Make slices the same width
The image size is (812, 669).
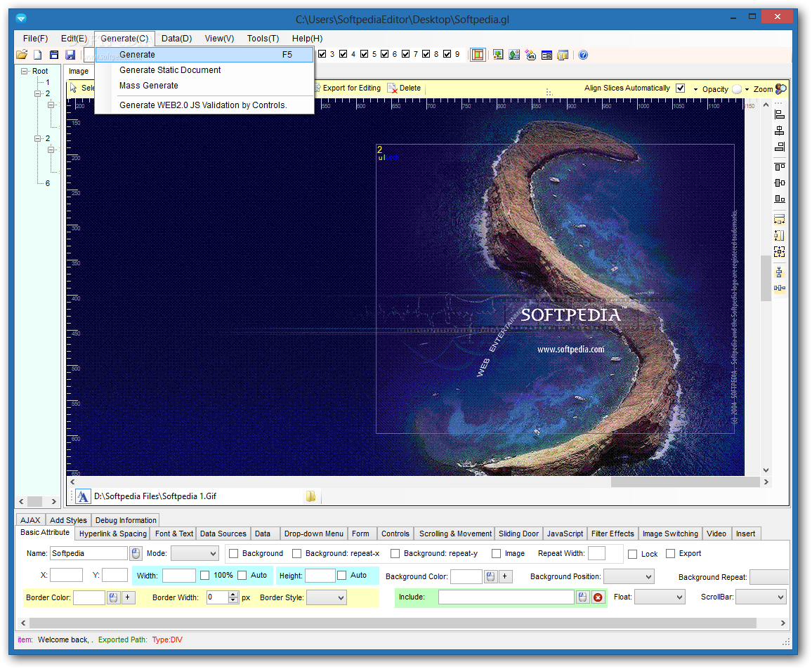tap(780, 220)
